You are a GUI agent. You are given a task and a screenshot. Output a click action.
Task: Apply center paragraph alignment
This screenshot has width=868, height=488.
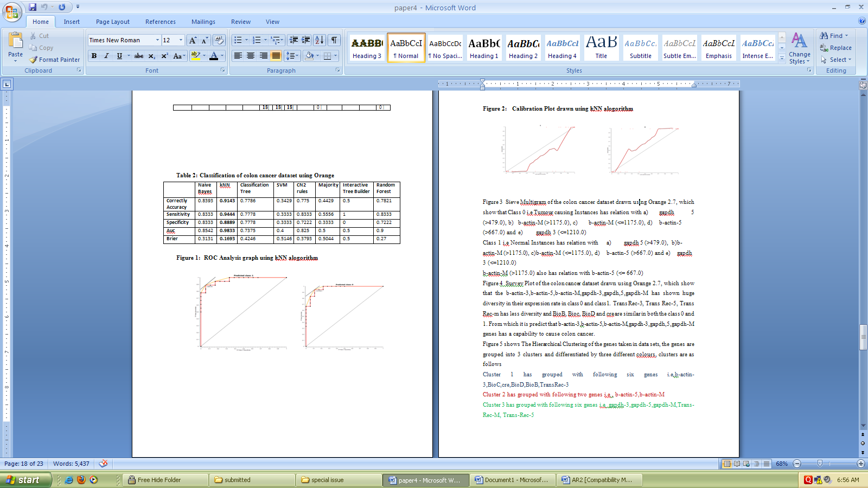pos(251,56)
